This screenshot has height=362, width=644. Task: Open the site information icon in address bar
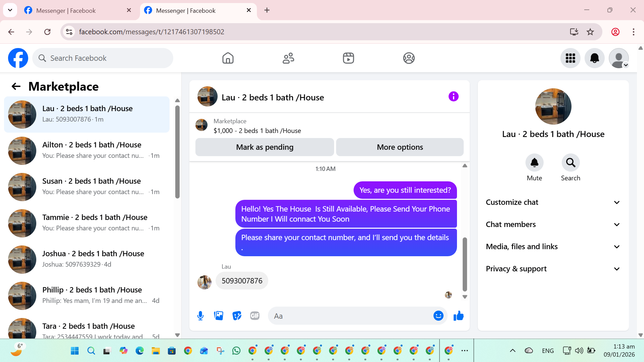[69, 32]
